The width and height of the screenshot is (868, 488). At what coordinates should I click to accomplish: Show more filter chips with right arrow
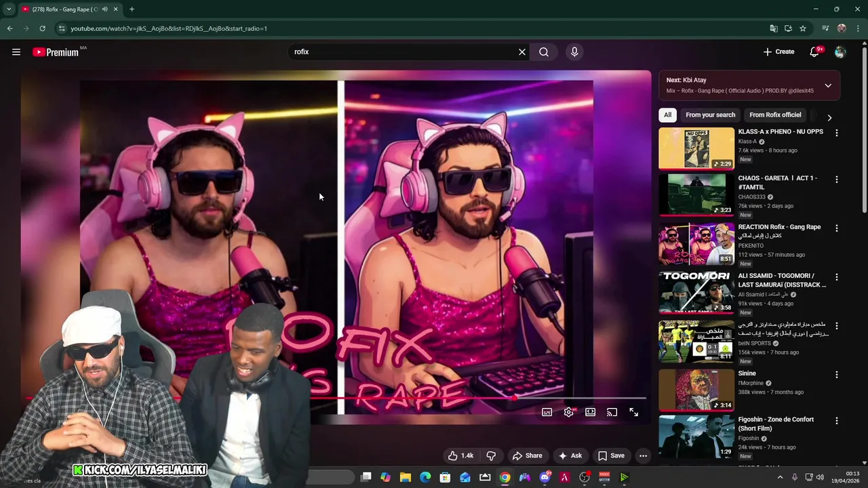(829, 117)
